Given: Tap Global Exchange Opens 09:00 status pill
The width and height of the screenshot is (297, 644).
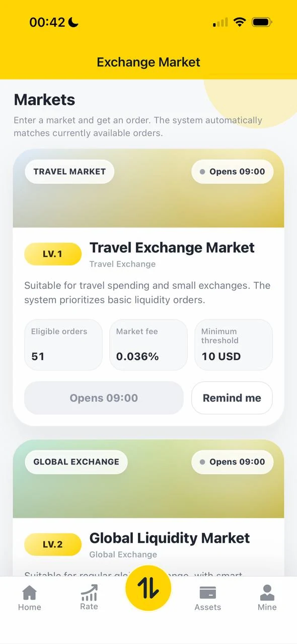Looking at the screenshot, I should coord(232,462).
